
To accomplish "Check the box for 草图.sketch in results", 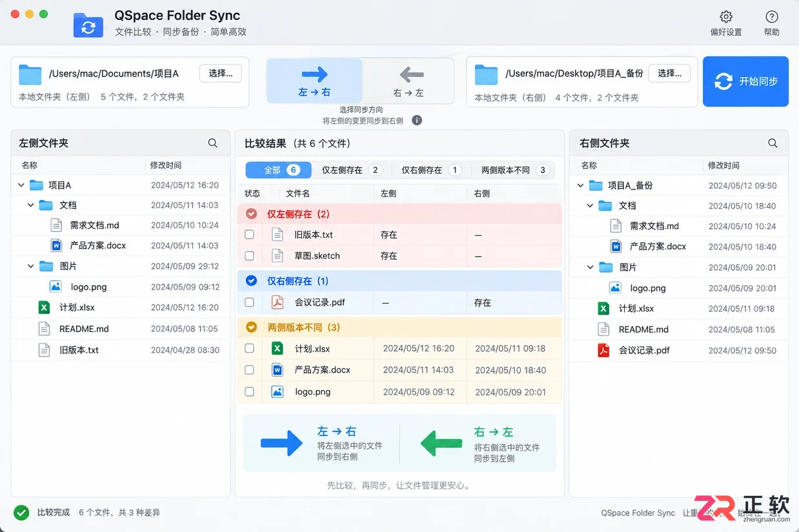I will coord(249,255).
